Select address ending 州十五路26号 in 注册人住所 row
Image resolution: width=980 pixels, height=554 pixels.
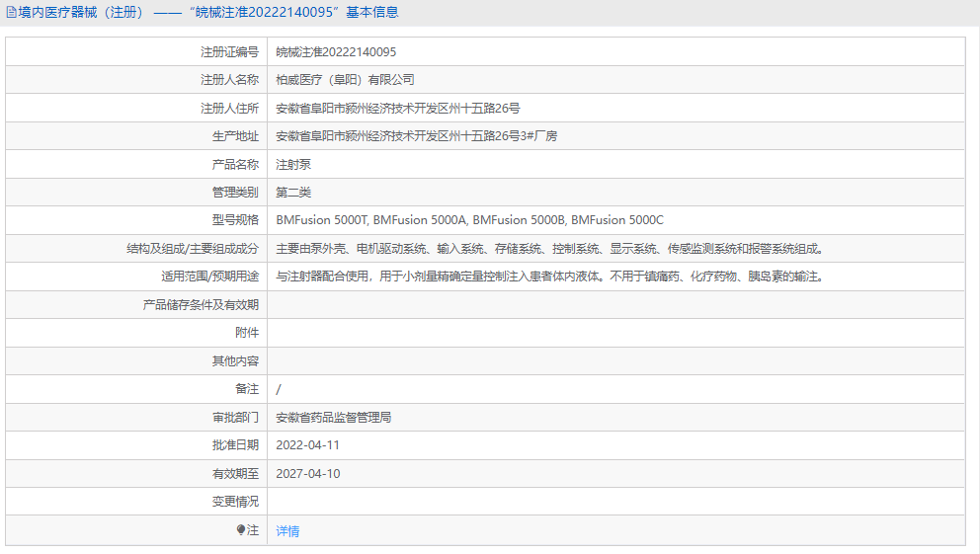[x=398, y=108]
